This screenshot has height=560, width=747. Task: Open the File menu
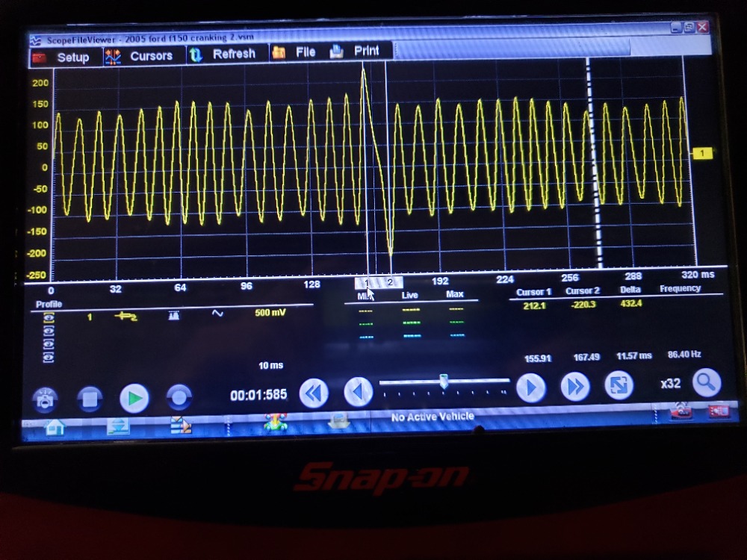294,52
